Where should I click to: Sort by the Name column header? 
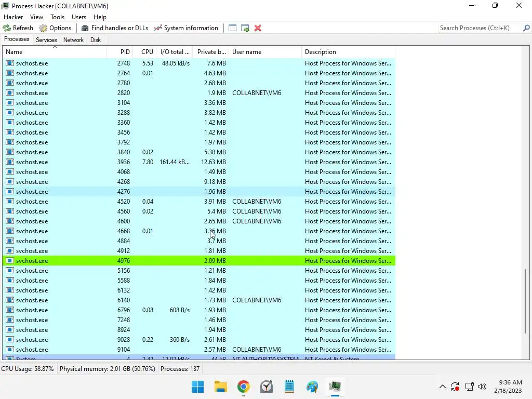pyautogui.click(x=55, y=52)
